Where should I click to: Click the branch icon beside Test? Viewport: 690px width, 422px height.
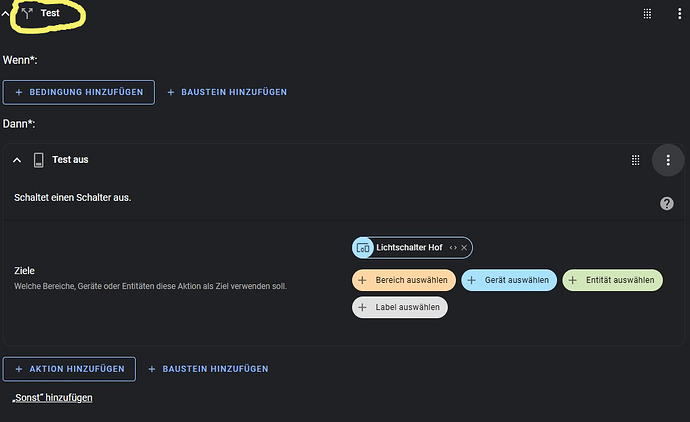(x=27, y=14)
